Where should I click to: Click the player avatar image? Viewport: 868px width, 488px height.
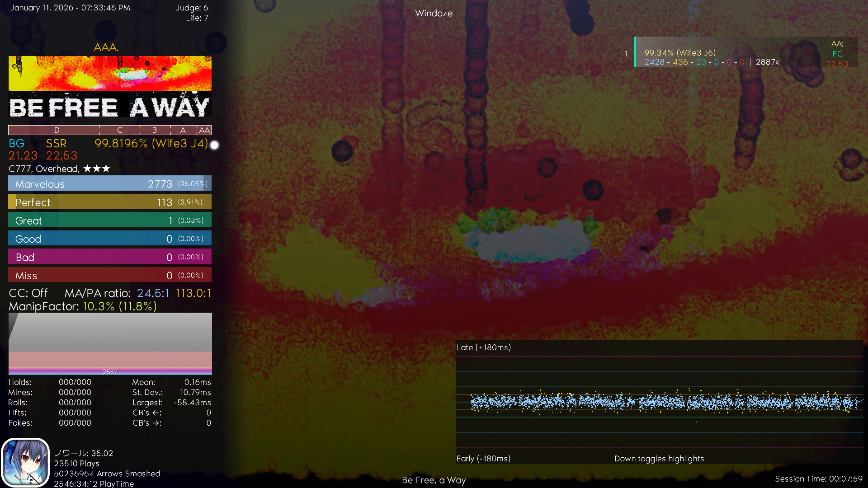[25, 463]
